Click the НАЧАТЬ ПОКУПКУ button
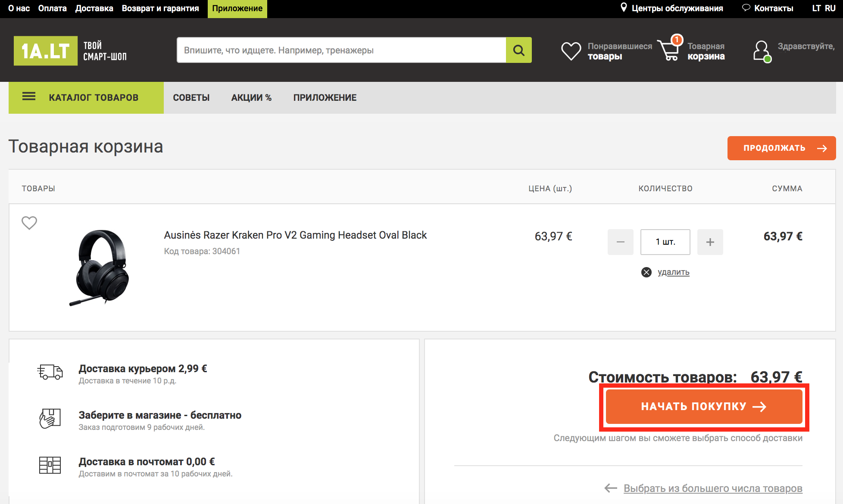This screenshot has width=843, height=504. pyautogui.click(x=704, y=407)
